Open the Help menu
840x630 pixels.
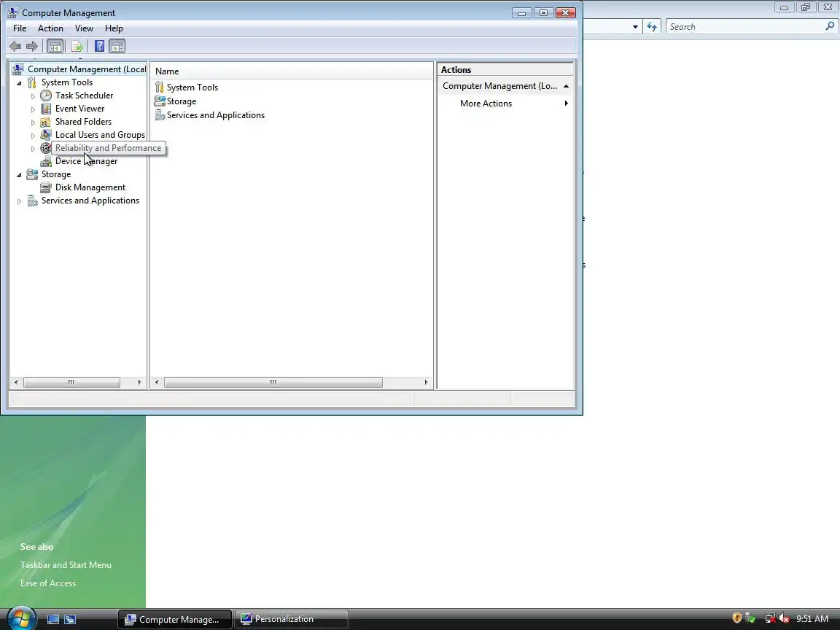pos(114,28)
